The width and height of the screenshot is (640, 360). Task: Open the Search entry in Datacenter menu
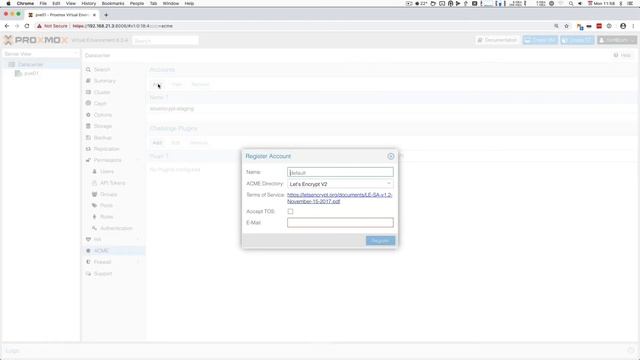pos(102,70)
